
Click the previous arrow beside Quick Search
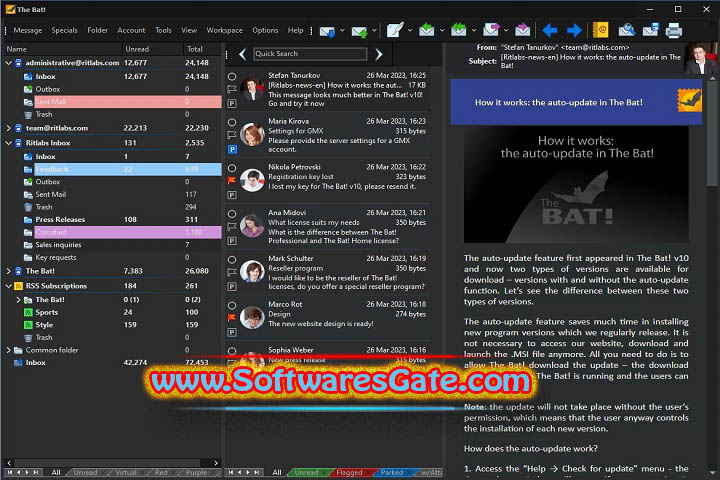click(x=243, y=55)
